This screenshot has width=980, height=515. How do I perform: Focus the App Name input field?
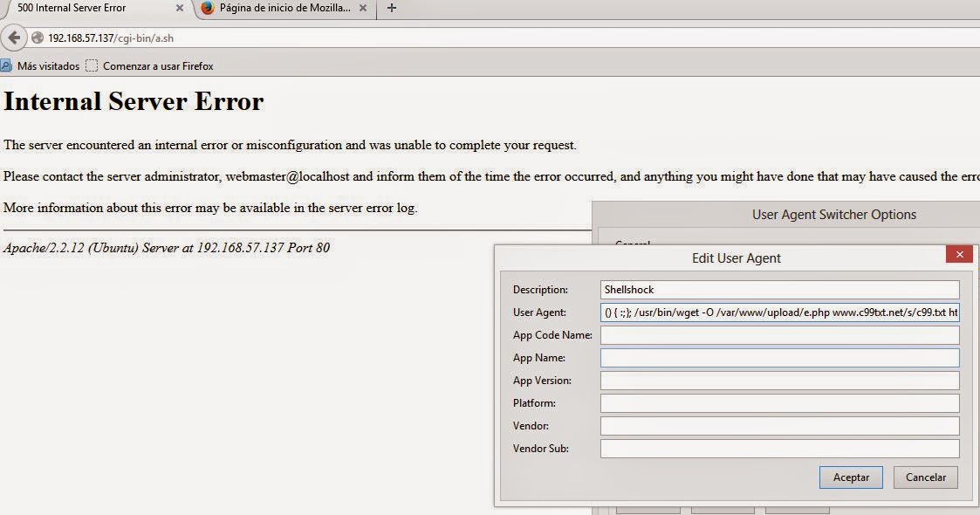pos(780,358)
